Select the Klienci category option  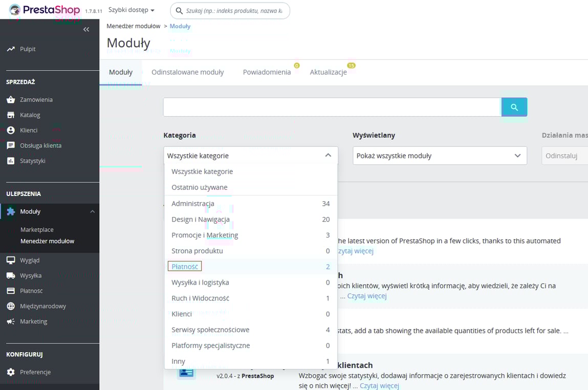[251, 314]
